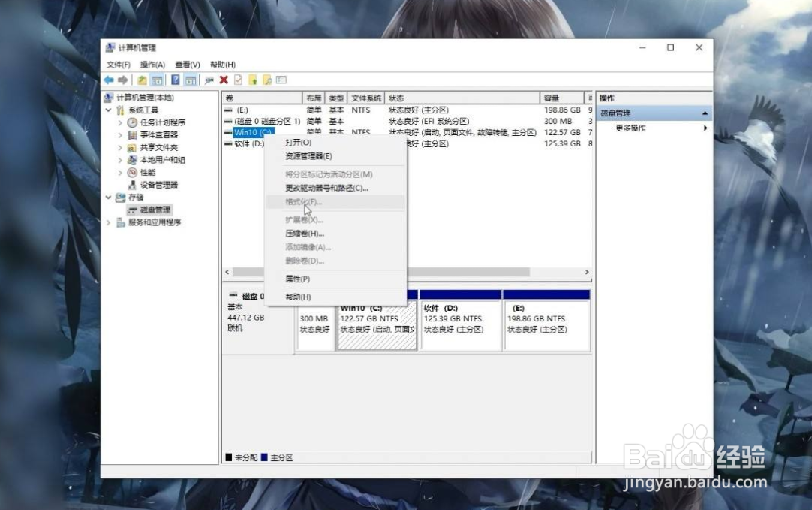The height and width of the screenshot is (510, 812).
Task: Click the Local Users and Groups icon
Action: coord(132,160)
